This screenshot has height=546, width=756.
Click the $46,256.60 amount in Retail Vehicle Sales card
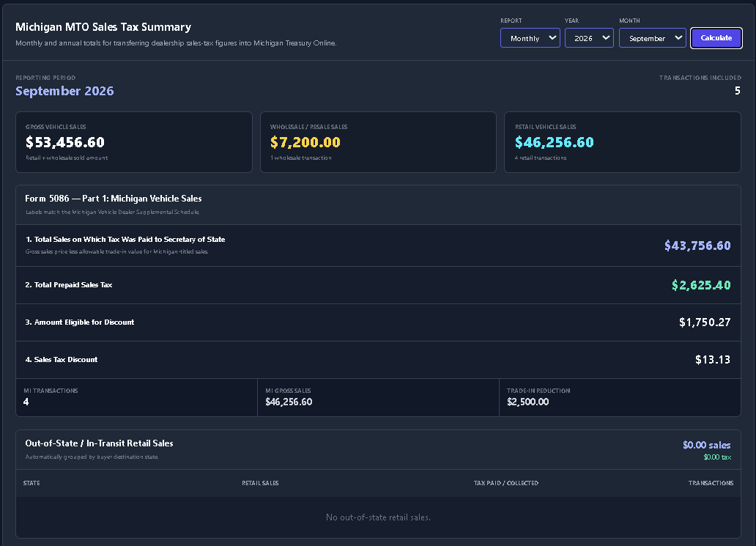click(x=555, y=142)
